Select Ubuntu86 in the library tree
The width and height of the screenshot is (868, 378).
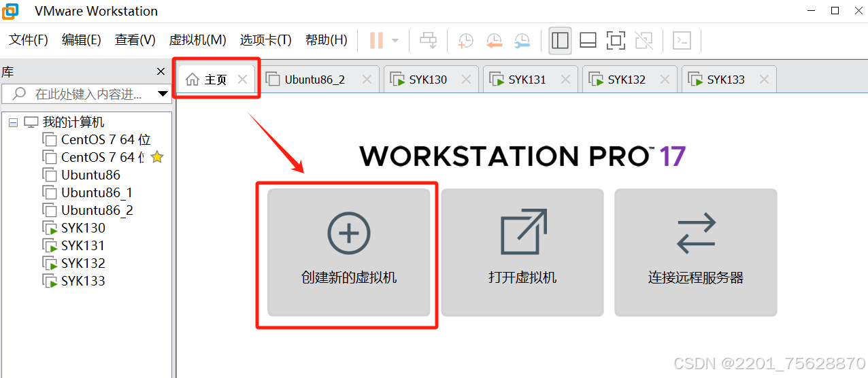pyautogui.click(x=90, y=175)
